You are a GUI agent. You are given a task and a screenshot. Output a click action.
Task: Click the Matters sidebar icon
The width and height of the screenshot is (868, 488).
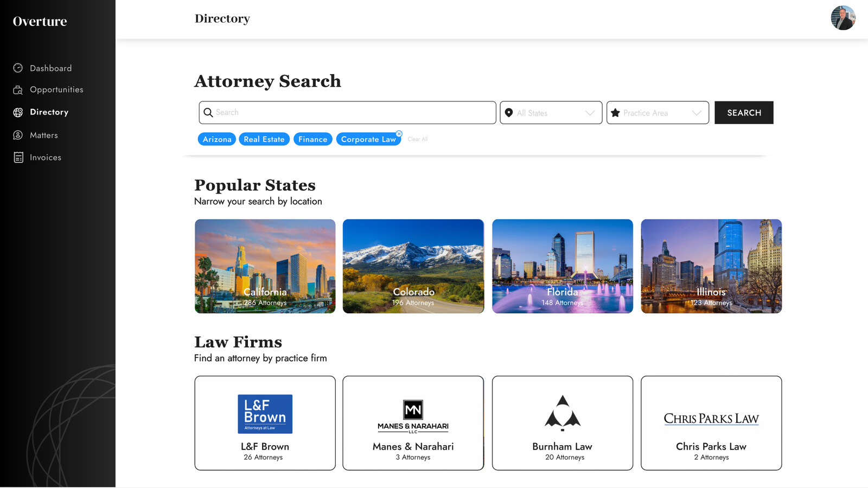click(x=18, y=135)
